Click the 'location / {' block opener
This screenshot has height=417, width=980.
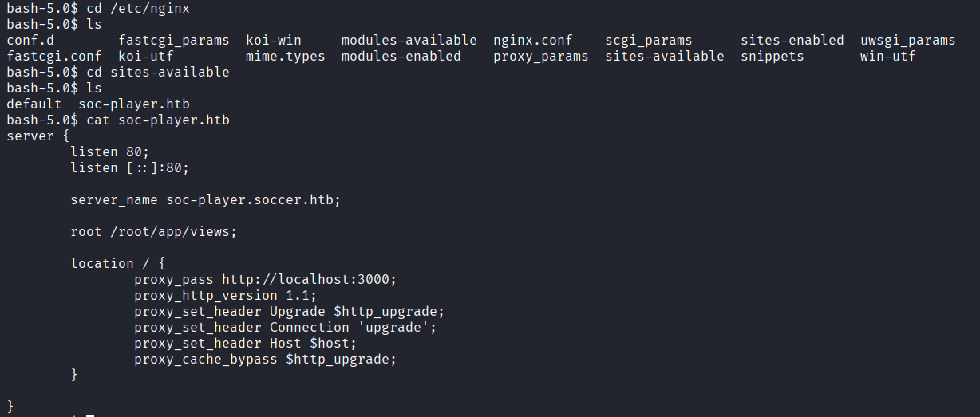tap(118, 263)
